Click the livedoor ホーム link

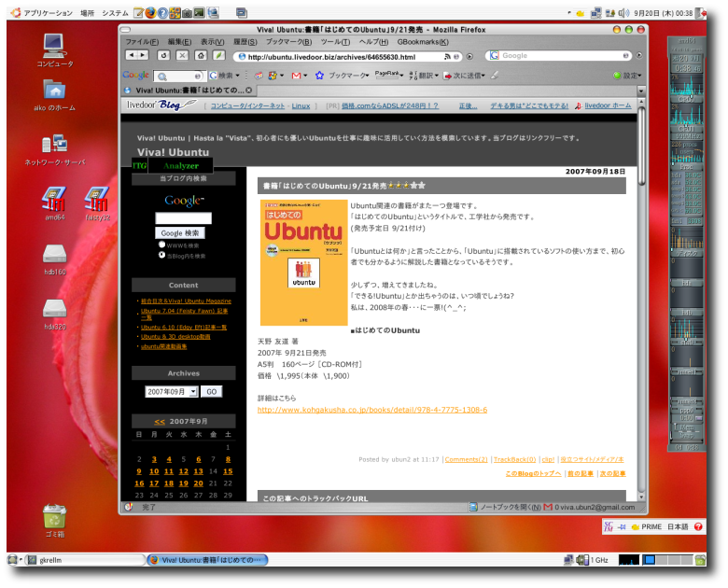click(608, 105)
